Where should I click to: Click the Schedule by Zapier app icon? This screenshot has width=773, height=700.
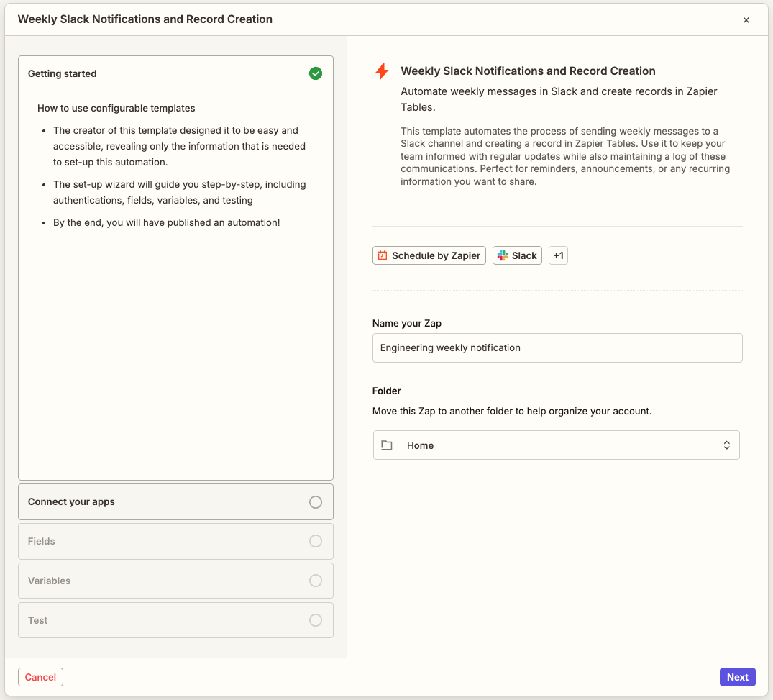[x=381, y=255]
